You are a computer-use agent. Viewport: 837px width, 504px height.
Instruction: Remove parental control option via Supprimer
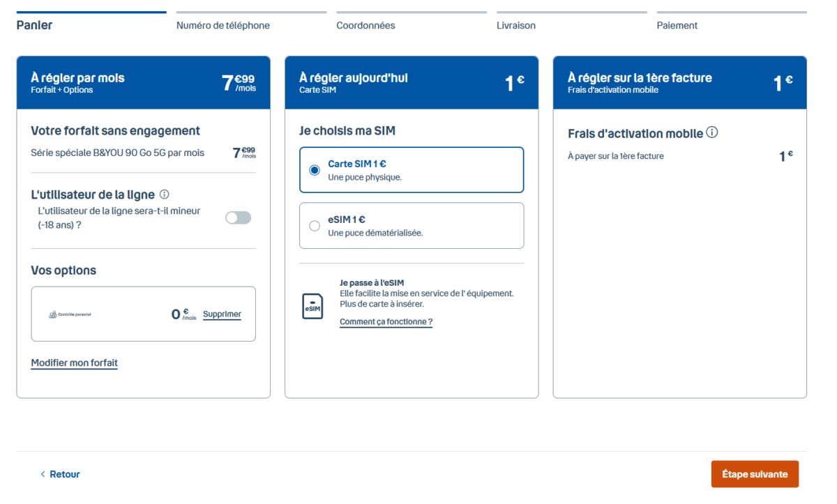[222, 314]
